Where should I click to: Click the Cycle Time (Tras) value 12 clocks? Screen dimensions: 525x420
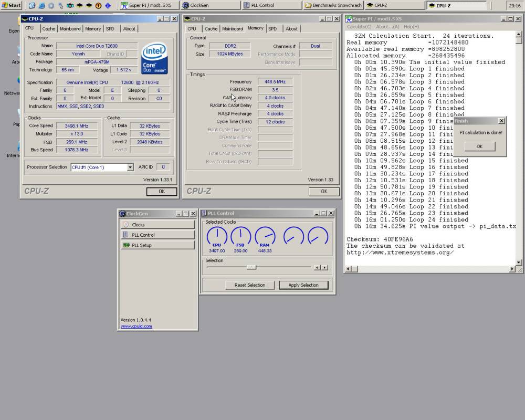click(275, 122)
